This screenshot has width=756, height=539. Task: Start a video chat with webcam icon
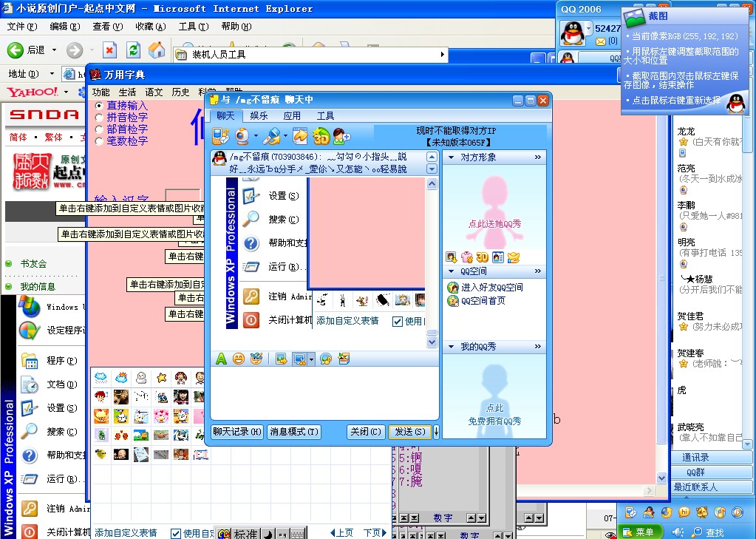click(242, 137)
